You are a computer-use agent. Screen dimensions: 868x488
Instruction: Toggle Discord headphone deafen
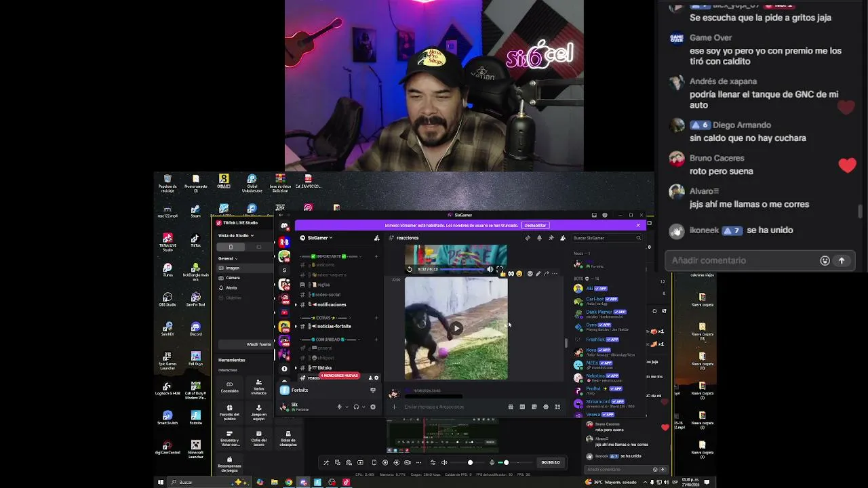pyautogui.click(x=356, y=407)
